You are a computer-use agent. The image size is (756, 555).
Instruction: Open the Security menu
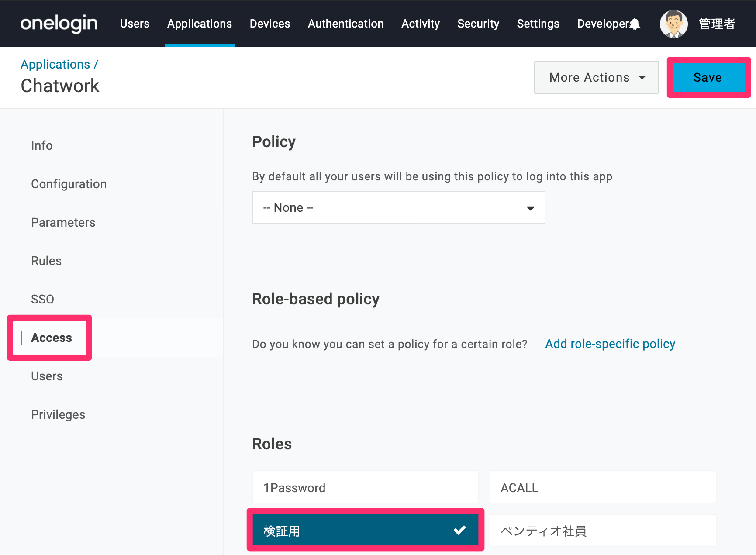(x=478, y=24)
